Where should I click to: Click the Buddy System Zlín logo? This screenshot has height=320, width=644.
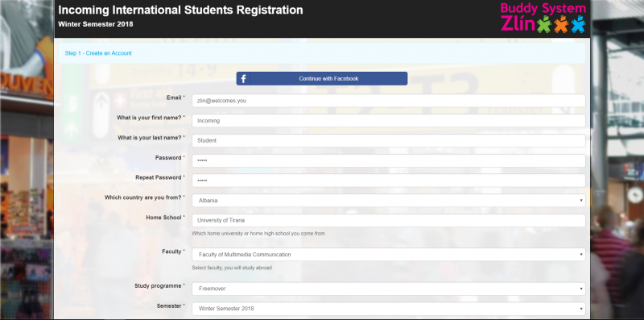point(543,17)
